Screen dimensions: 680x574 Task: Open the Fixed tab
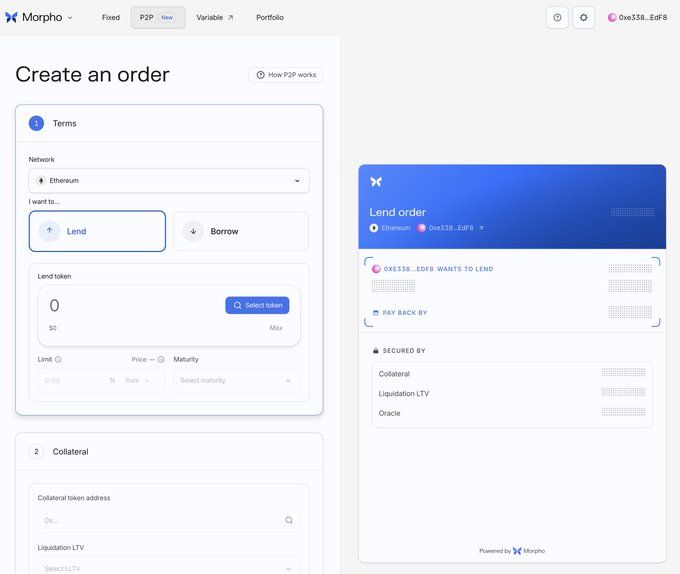tap(111, 17)
